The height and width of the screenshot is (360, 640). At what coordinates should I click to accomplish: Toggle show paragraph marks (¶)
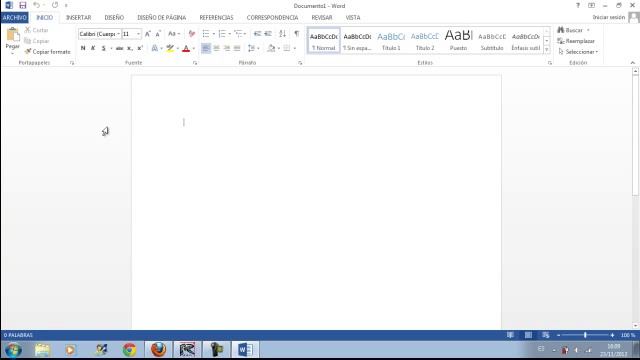click(297, 34)
